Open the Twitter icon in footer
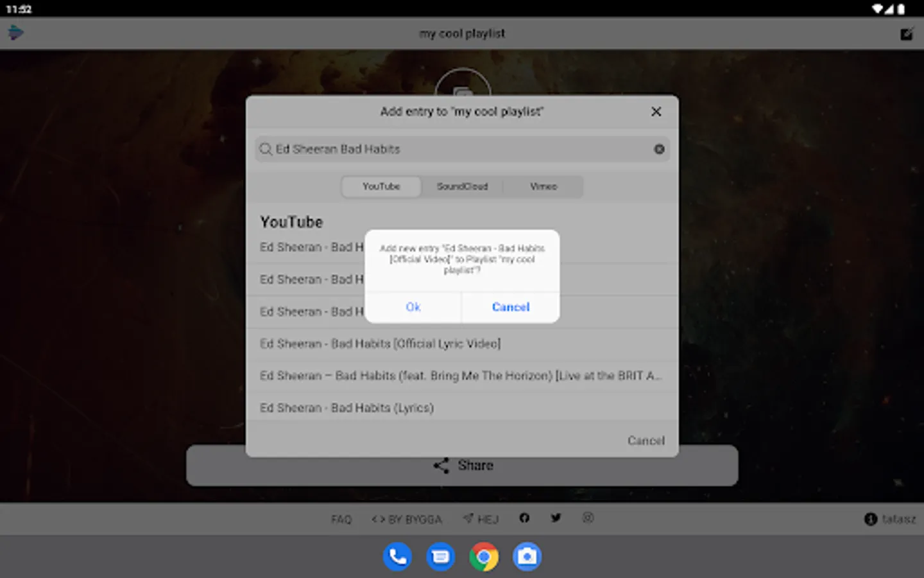 556,518
